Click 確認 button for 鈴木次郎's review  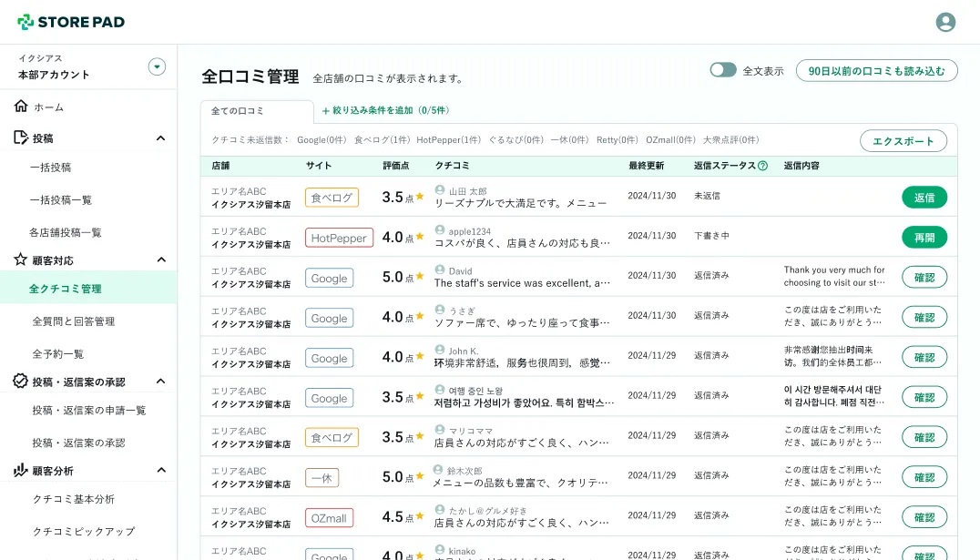924,477
